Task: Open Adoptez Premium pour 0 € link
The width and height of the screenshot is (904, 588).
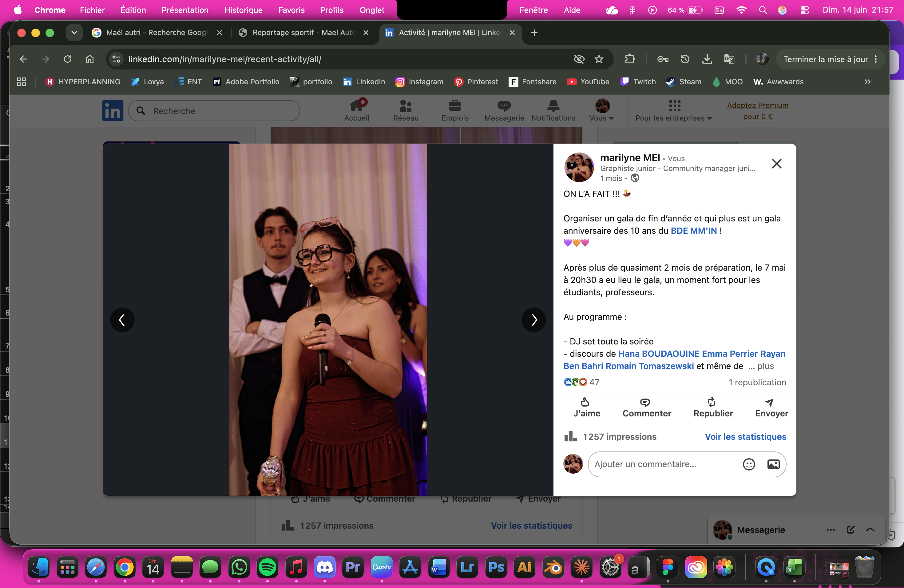Action: click(x=757, y=110)
